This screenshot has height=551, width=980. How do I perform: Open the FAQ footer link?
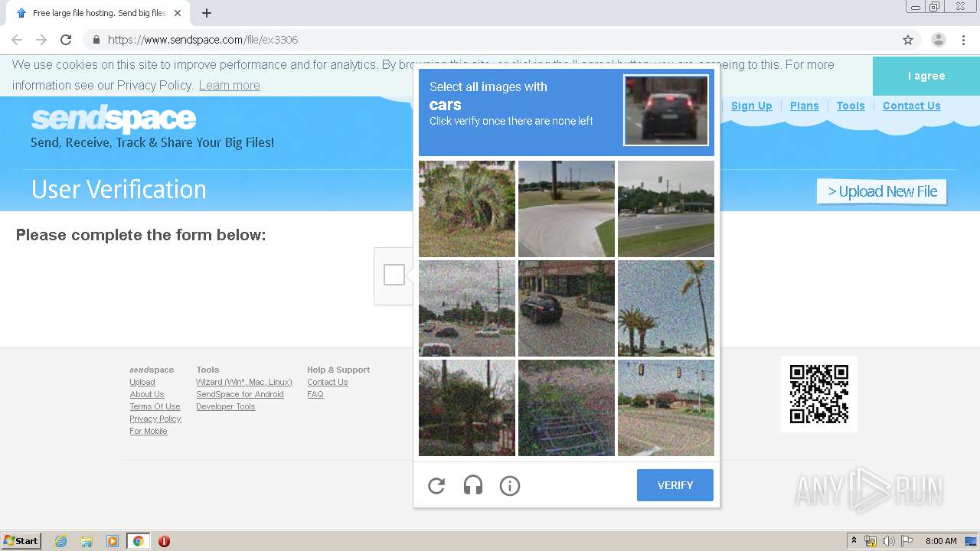[x=315, y=394]
